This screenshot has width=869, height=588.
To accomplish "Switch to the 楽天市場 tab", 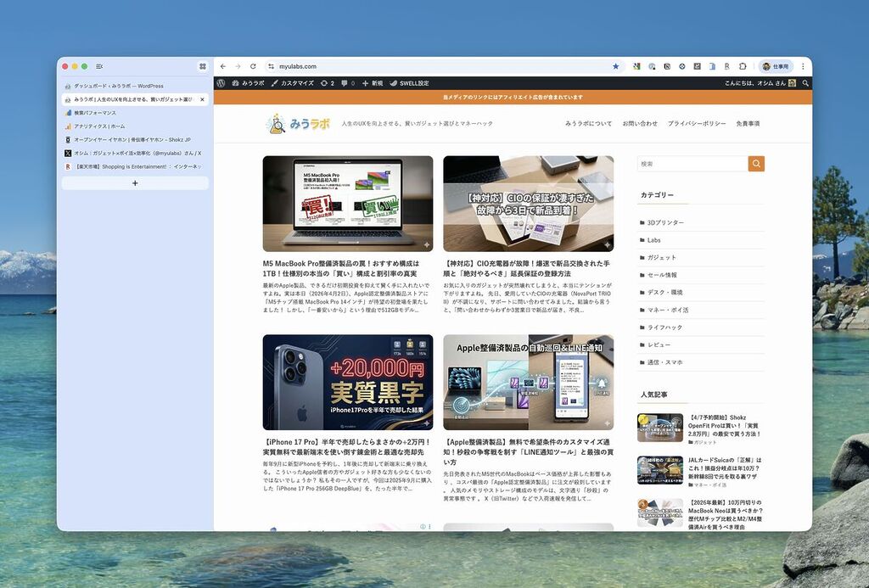I will 132,167.
